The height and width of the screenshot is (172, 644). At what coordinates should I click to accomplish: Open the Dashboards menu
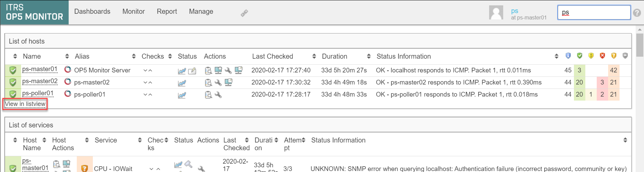click(x=92, y=11)
